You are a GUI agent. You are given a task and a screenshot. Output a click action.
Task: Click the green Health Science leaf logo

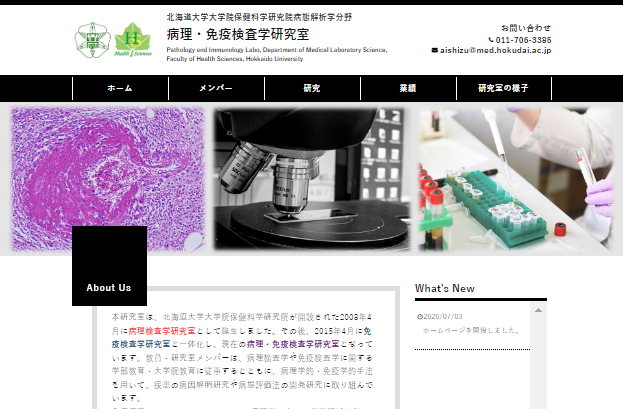[x=133, y=40]
